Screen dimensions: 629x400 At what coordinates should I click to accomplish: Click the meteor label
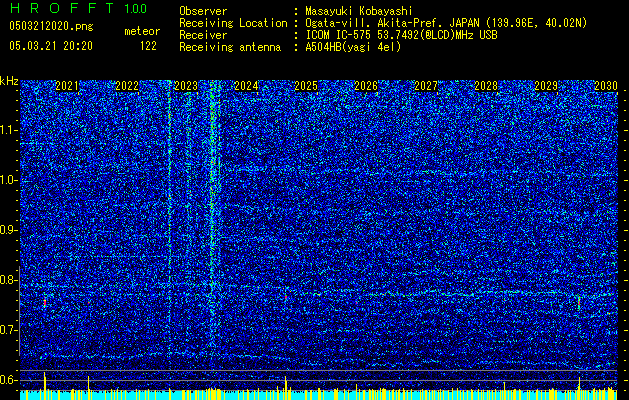(142, 31)
